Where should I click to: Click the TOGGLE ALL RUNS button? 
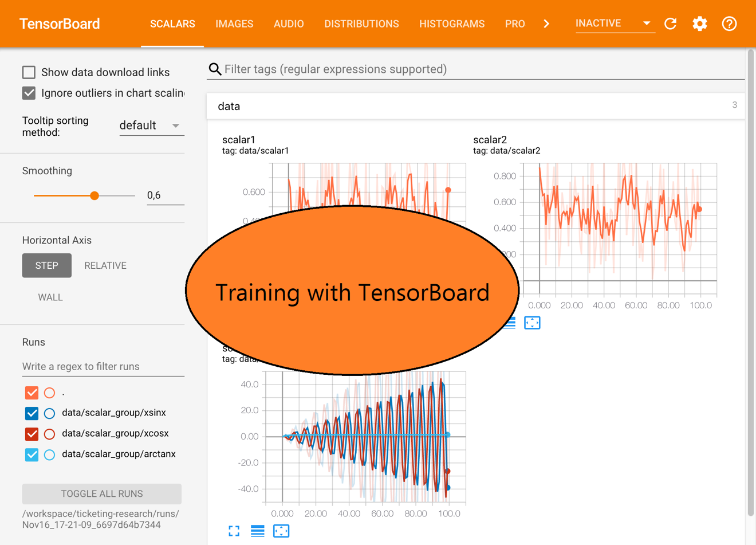pyautogui.click(x=101, y=493)
